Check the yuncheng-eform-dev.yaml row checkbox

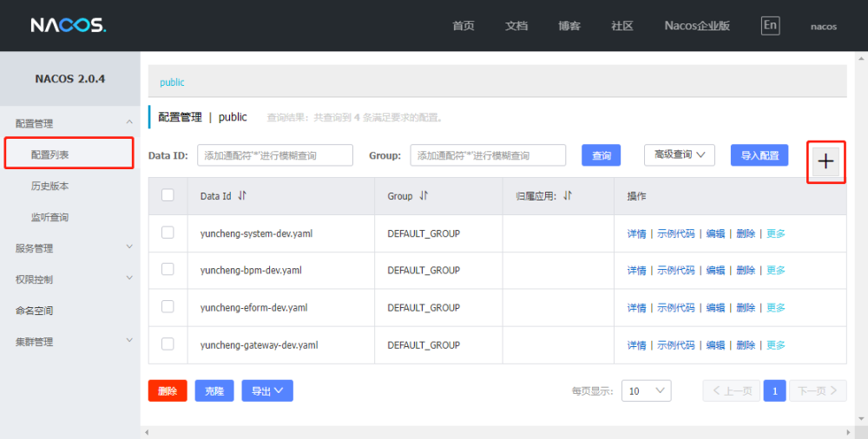click(168, 306)
